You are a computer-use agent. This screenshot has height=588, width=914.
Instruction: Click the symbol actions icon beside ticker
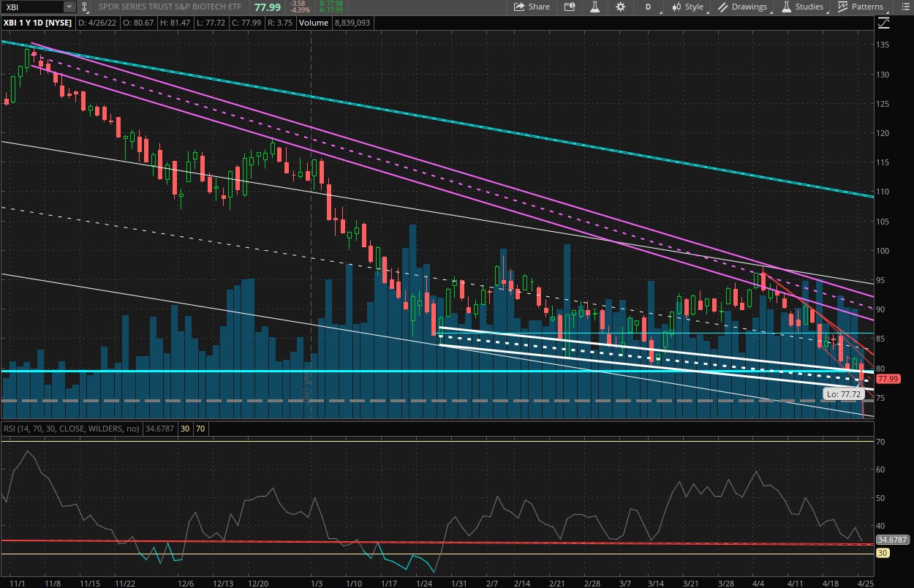pos(85,7)
